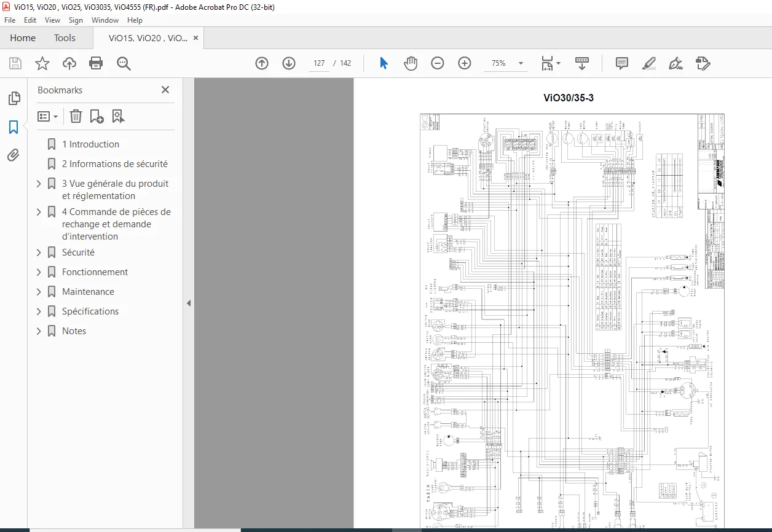This screenshot has width=772, height=532.
Task: Open the File menu
Action: pyautogui.click(x=10, y=20)
